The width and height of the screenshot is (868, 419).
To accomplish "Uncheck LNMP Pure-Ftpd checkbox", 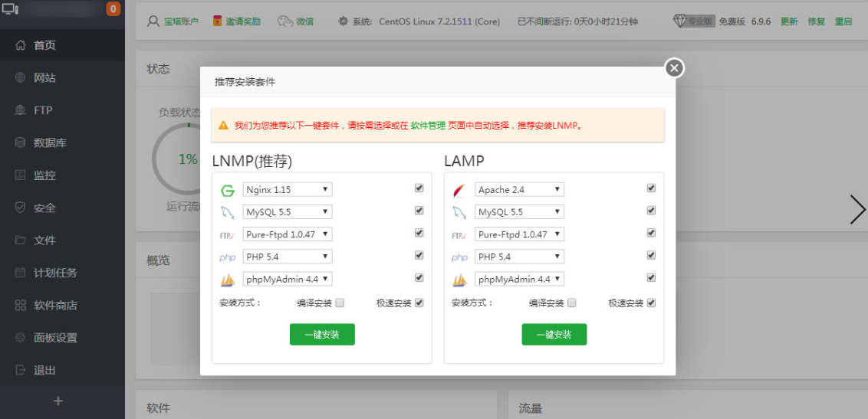I will [x=419, y=234].
